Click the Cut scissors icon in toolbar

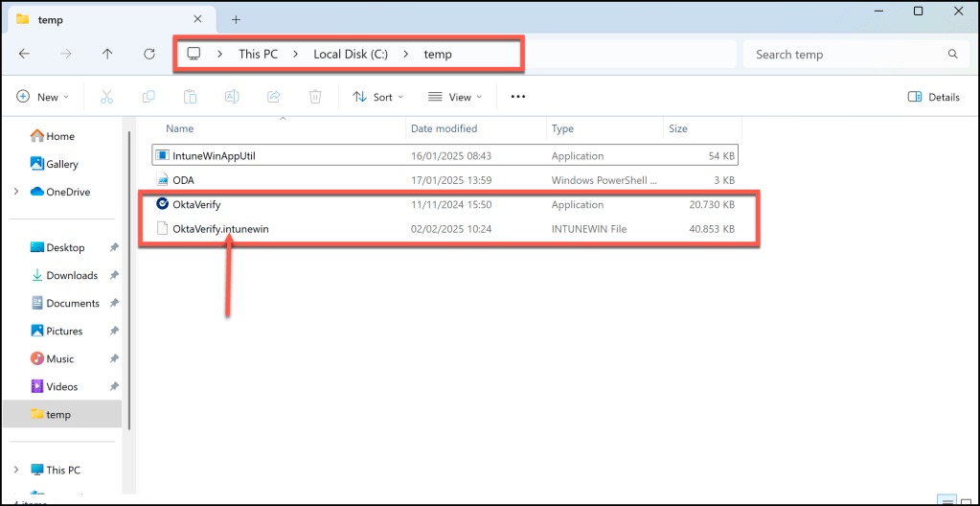pos(106,97)
